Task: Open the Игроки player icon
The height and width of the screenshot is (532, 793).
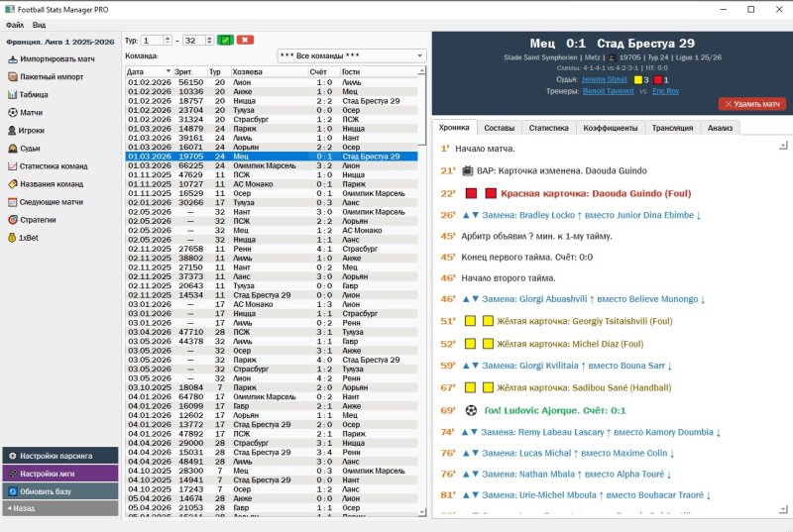Action: click(x=12, y=131)
